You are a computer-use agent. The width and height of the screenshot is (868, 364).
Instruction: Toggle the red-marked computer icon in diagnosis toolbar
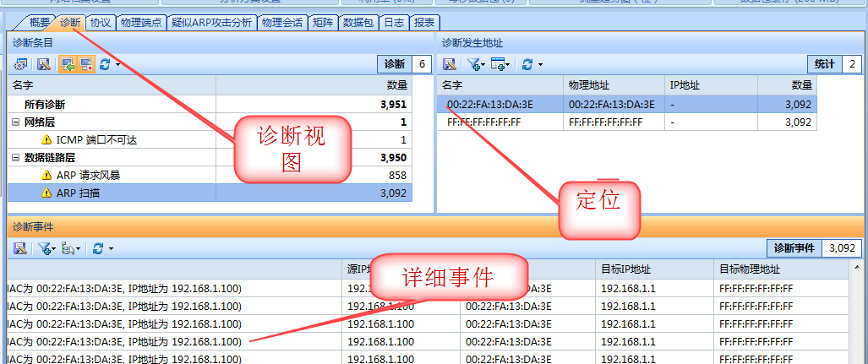86,65
